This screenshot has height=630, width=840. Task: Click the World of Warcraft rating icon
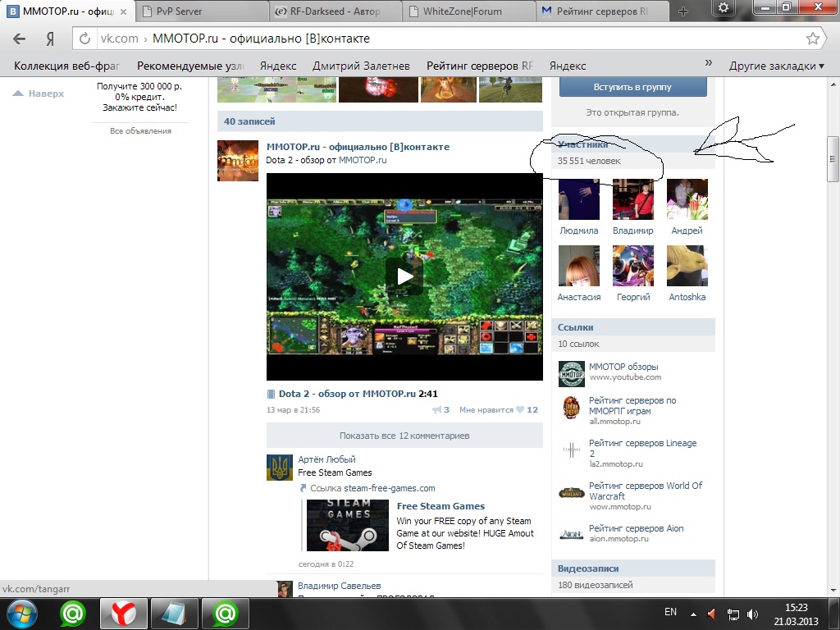pos(572,493)
